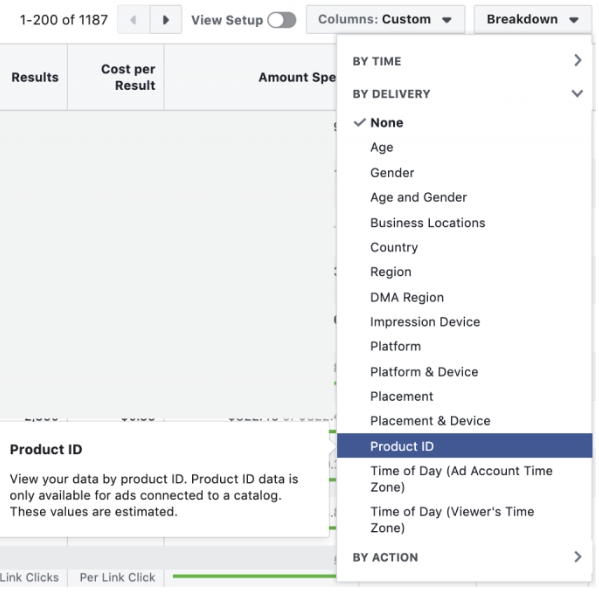Expand the BY ACTION section
This screenshot has height=593, width=599.
pyautogui.click(x=465, y=557)
